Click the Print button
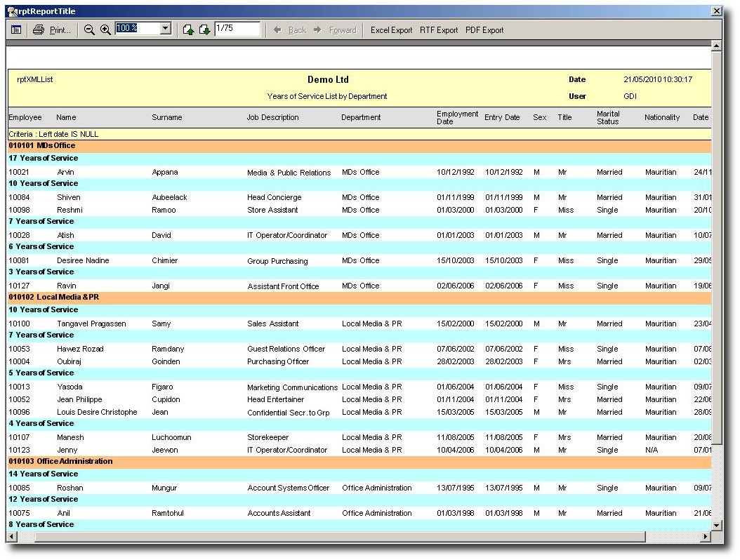 point(53,29)
